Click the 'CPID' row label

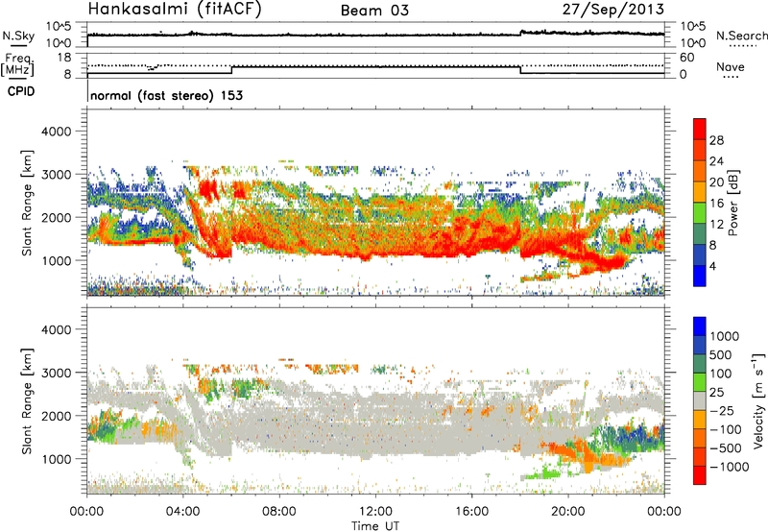(x=20, y=91)
